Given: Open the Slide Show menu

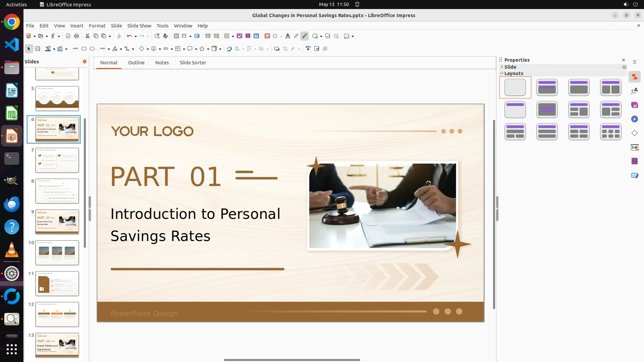Looking at the screenshot, I should point(139,26).
